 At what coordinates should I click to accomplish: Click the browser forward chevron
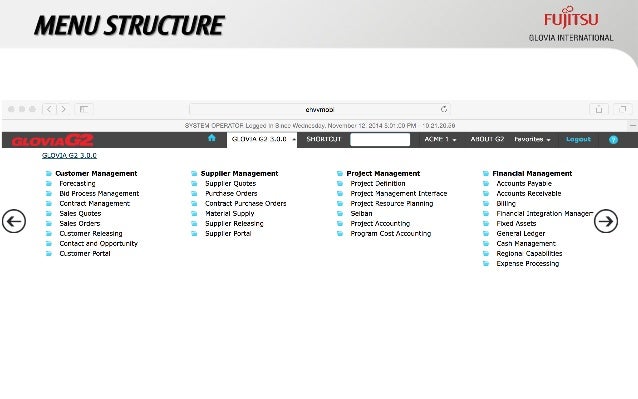pos(63,109)
